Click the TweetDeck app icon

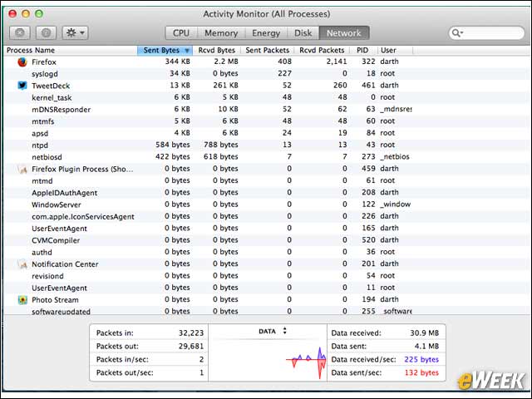[22, 85]
